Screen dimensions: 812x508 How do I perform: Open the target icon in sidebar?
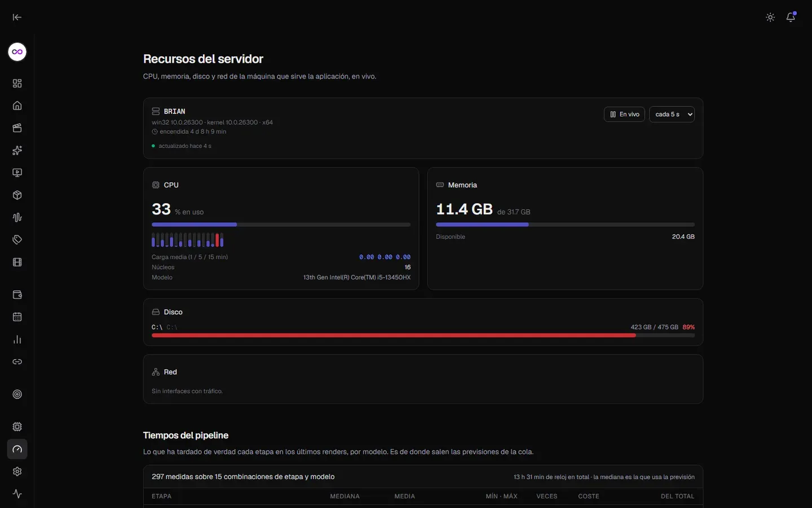pos(17,395)
